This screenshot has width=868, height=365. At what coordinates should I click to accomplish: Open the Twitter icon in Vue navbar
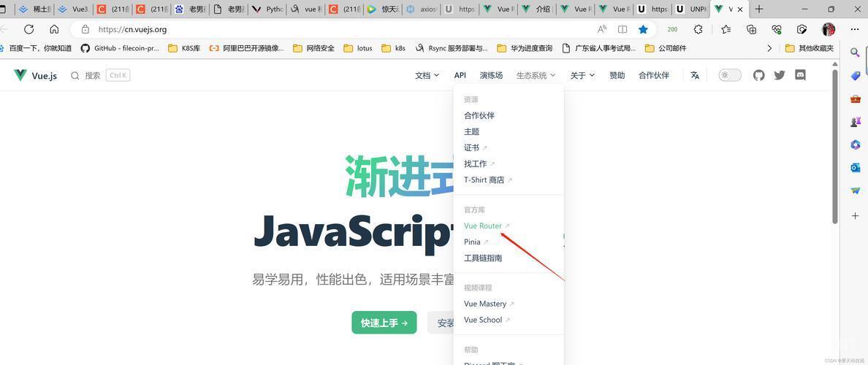pyautogui.click(x=780, y=75)
